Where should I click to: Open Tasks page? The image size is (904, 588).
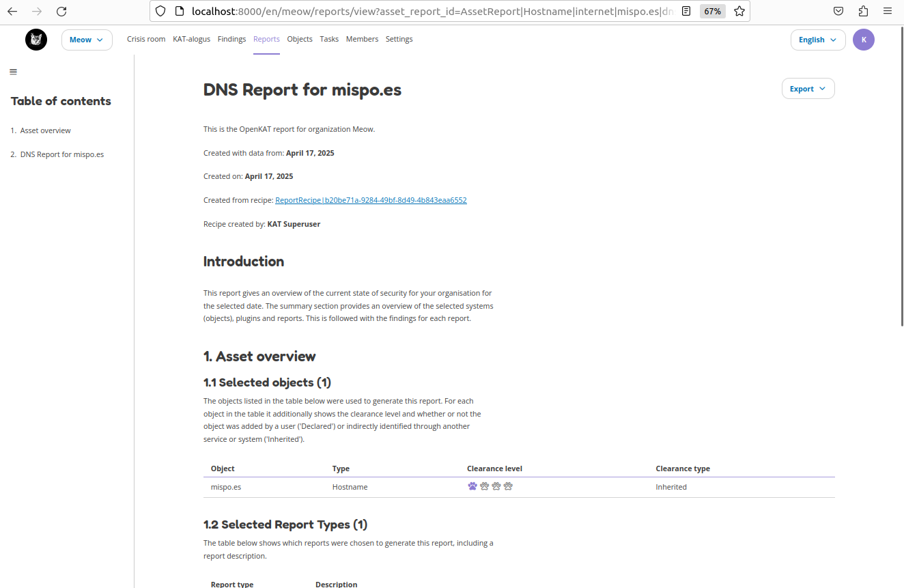tap(329, 39)
